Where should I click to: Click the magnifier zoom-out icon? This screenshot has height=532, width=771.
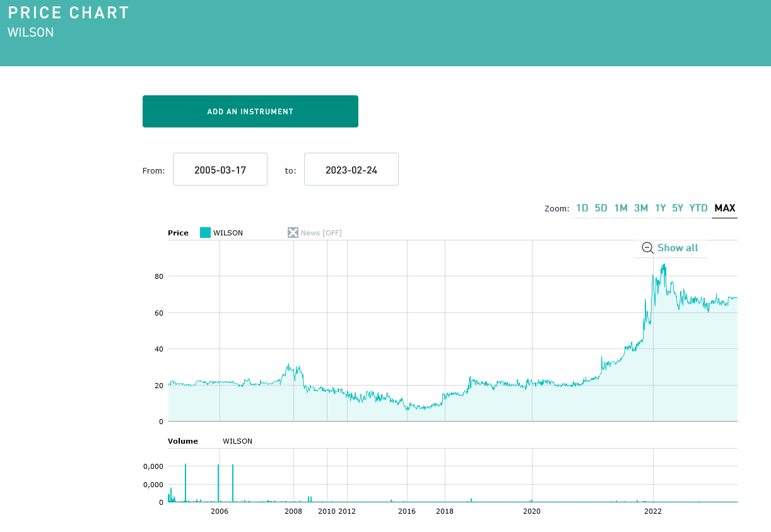[x=647, y=248]
